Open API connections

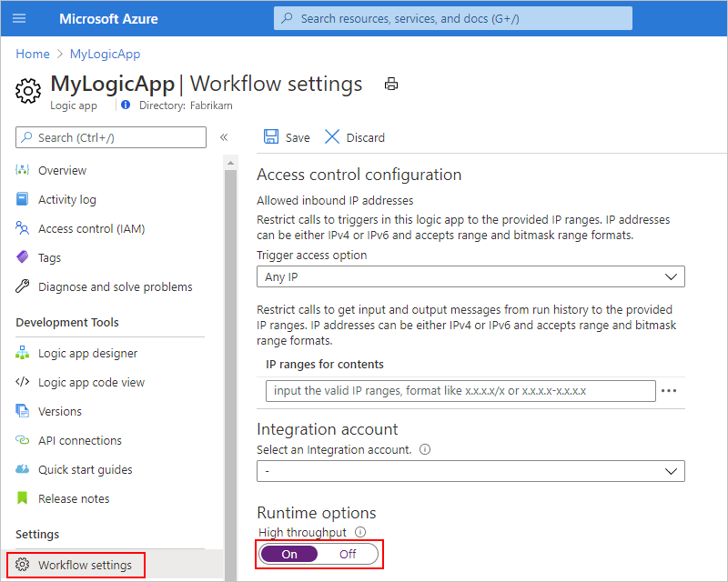(86, 440)
